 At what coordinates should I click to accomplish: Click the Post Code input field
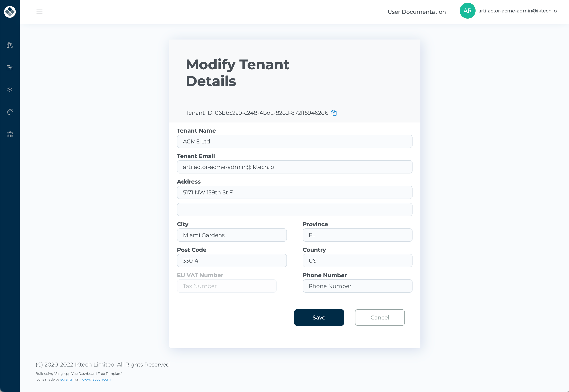click(x=232, y=261)
